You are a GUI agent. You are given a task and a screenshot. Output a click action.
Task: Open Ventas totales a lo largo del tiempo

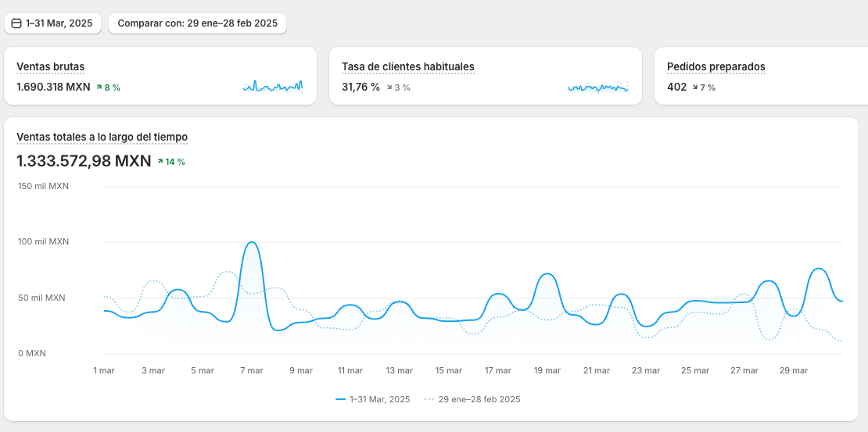(102, 137)
